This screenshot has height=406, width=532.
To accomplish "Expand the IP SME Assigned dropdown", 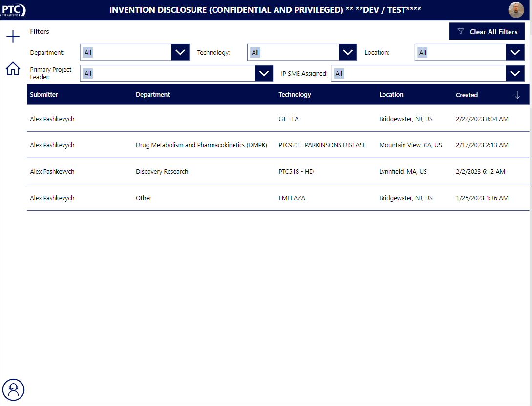I will click(x=515, y=73).
